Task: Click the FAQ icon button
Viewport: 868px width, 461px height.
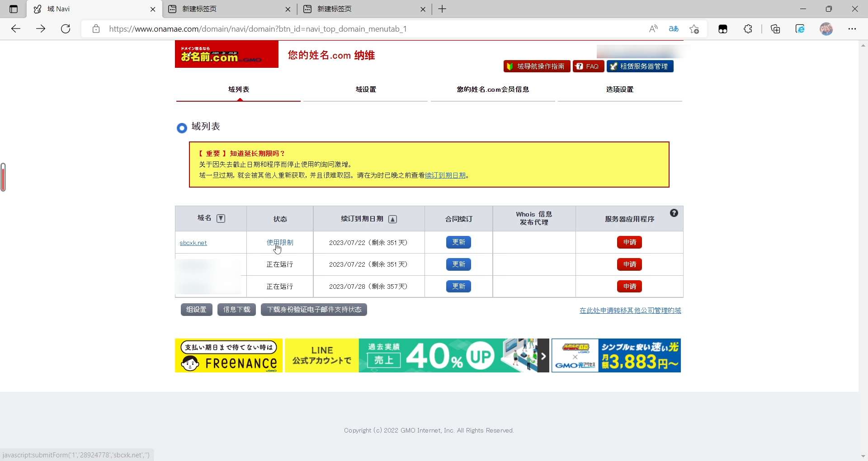Action: click(x=588, y=66)
